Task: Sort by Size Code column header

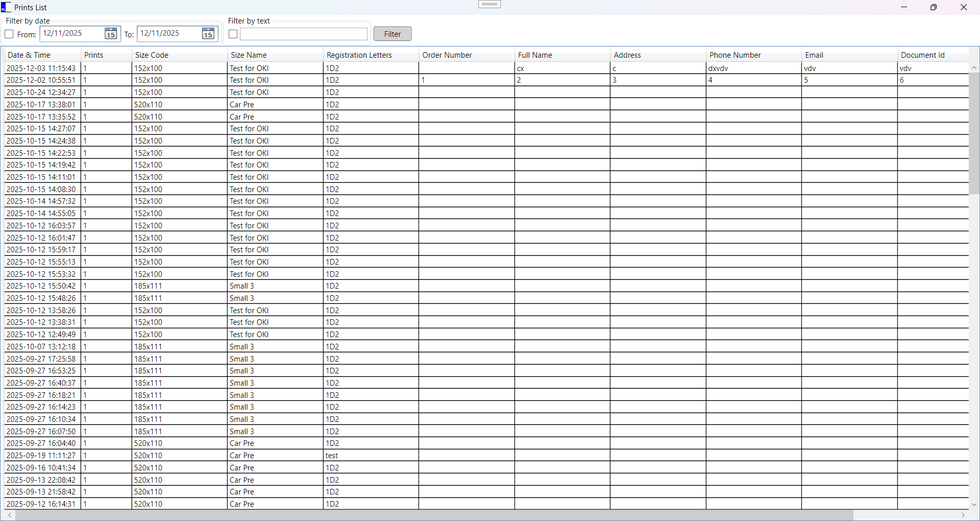Action: click(x=152, y=55)
